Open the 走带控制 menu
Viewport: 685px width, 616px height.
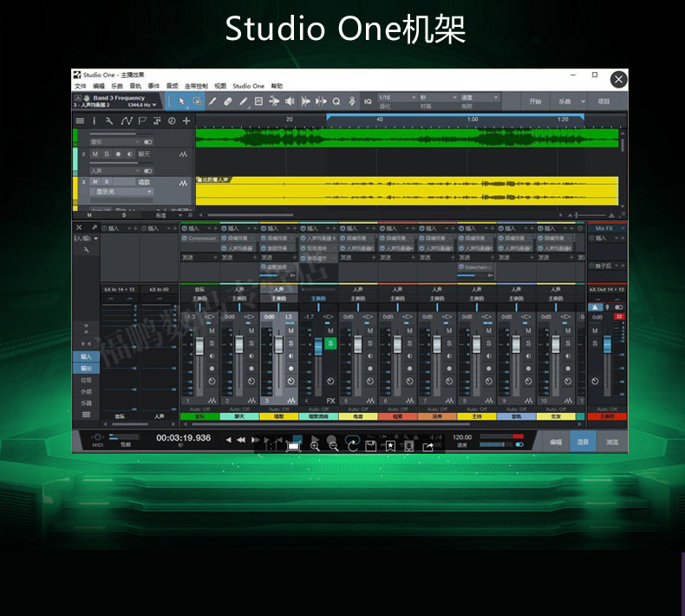pyautogui.click(x=196, y=86)
